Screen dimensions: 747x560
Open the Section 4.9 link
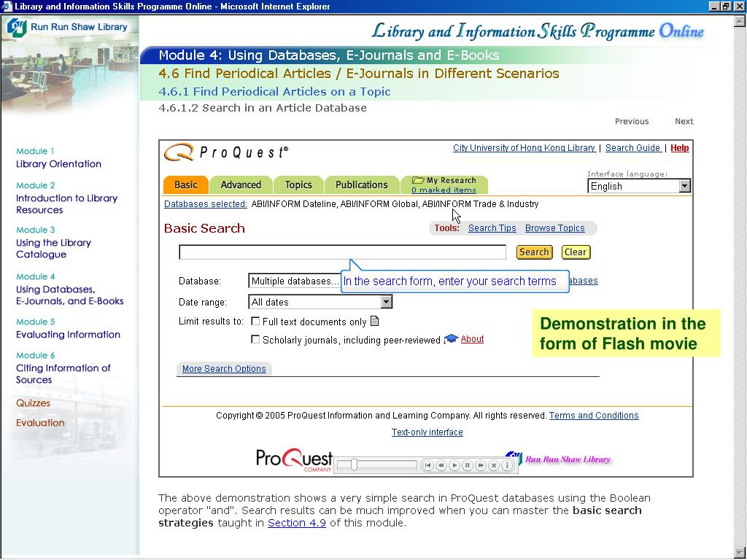[x=297, y=523]
